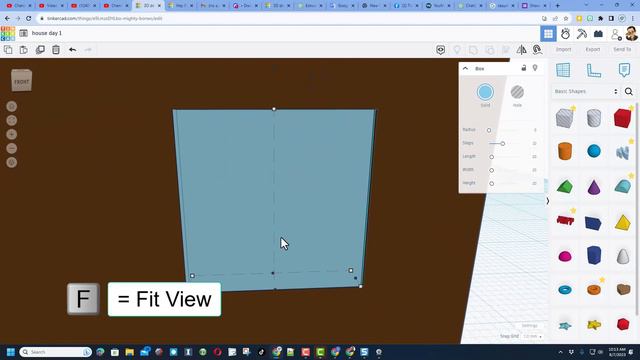The width and height of the screenshot is (640, 360).
Task: Click the Notes tool icon
Action: pyautogui.click(x=624, y=70)
